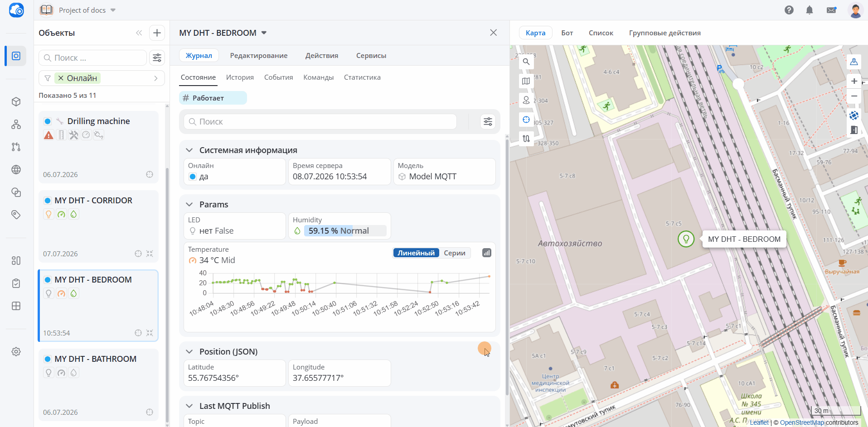868x427 pixels.
Task: Open the tags icon in the left sidebar
Action: pos(16,215)
